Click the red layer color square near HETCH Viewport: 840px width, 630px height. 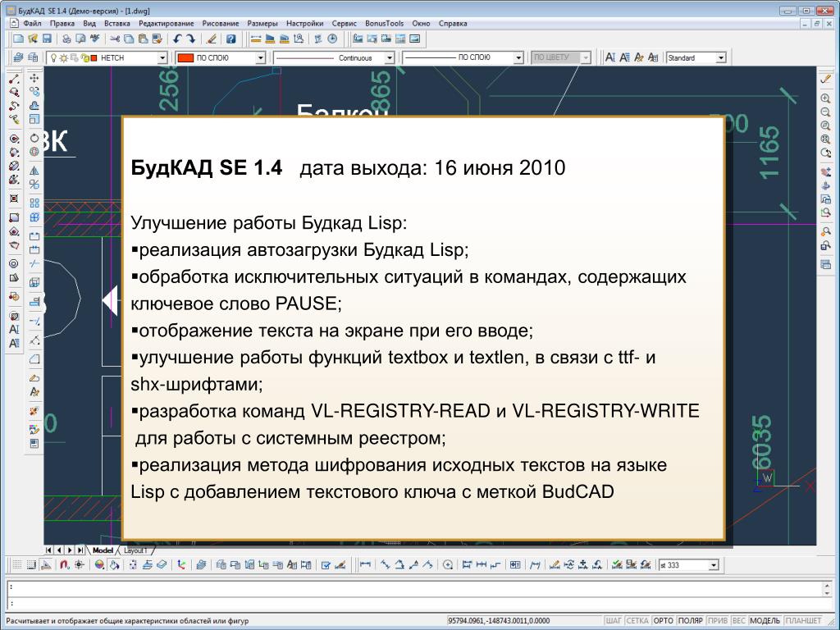[x=94, y=58]
